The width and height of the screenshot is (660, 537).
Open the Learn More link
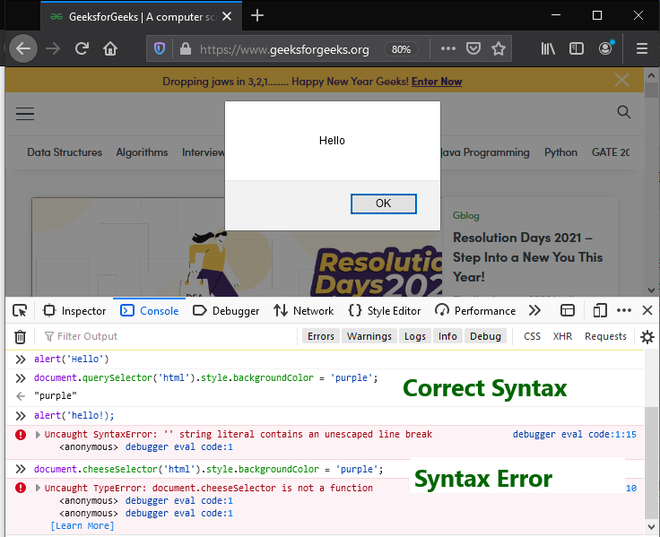click(82, 526)
